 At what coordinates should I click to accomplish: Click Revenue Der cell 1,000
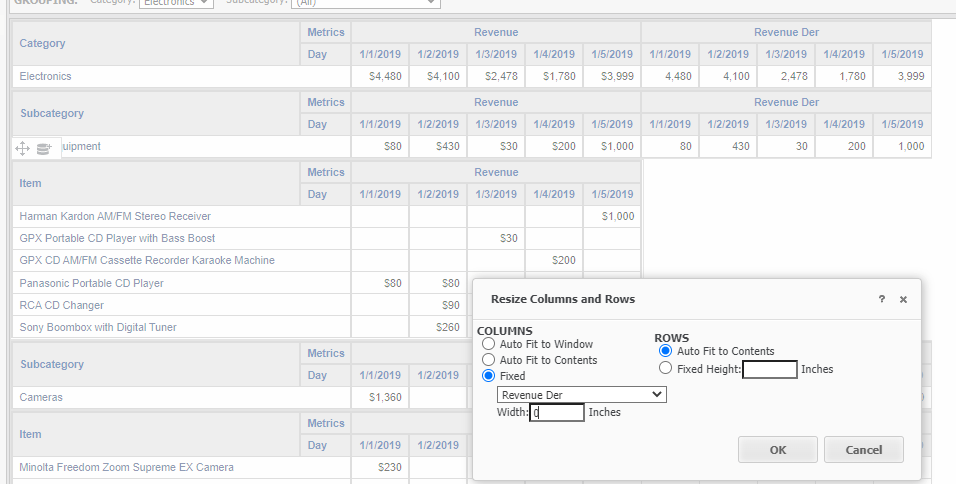(x=902, y=146)
